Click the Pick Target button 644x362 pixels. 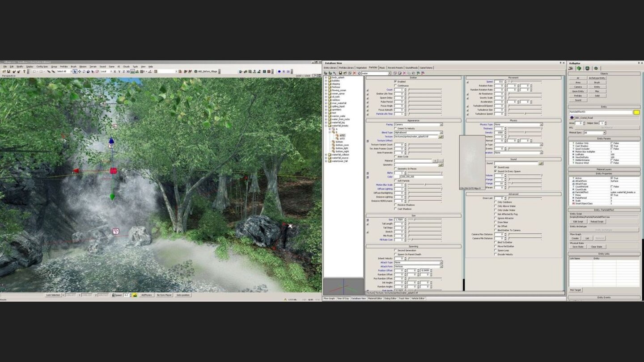click(576, 290)
